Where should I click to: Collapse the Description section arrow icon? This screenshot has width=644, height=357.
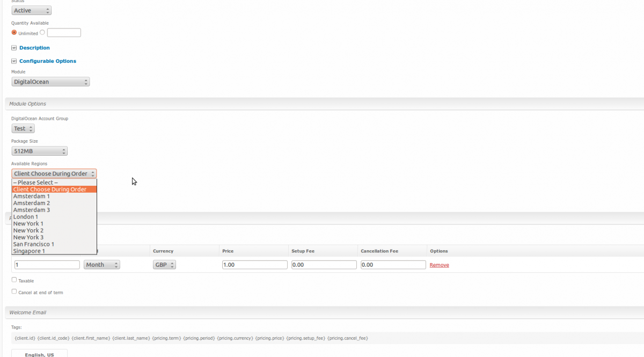[x=14, y=48]
